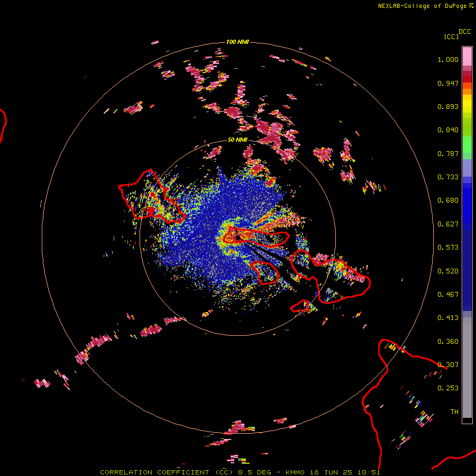
Task: Click the black radar site dot at center
Action: 237,237
